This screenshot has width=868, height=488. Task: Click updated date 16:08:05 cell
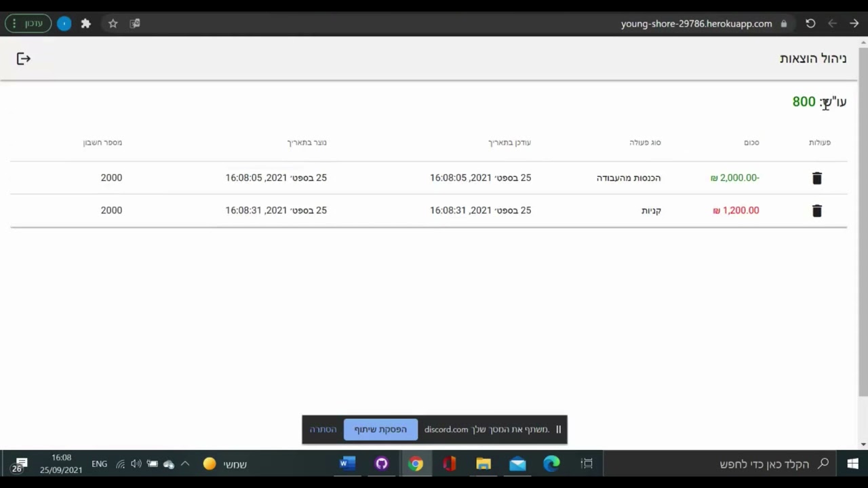[x=480, y=178]
